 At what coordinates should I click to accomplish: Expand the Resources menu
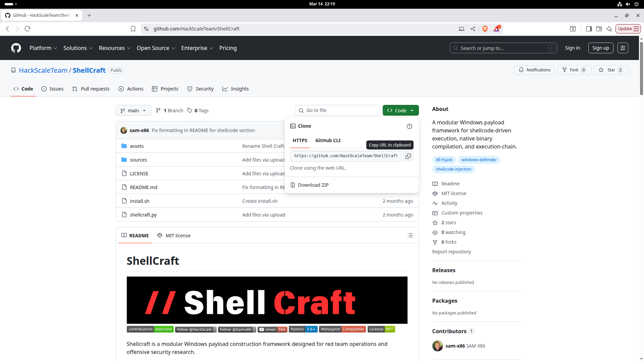click(115, 48)
